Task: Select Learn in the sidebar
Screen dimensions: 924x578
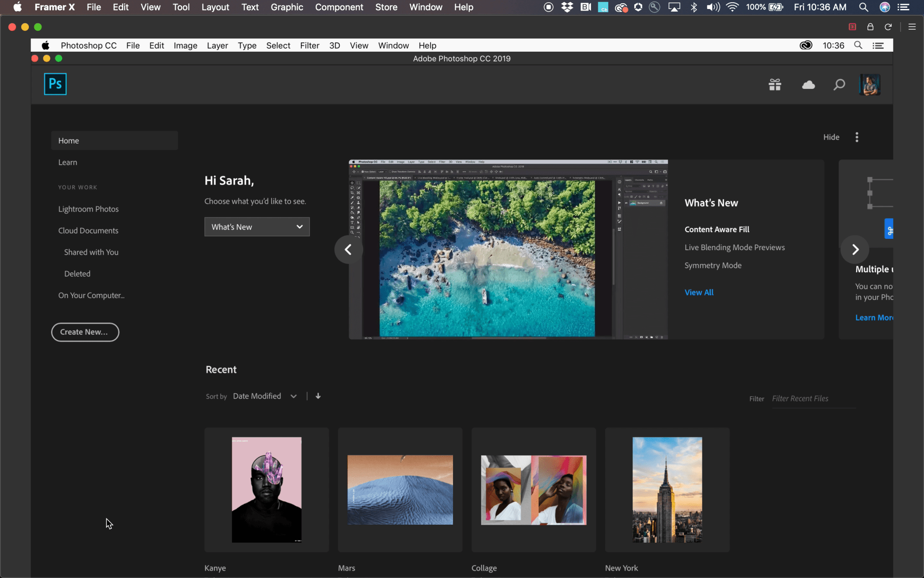Action: click(x=68, y=162)
